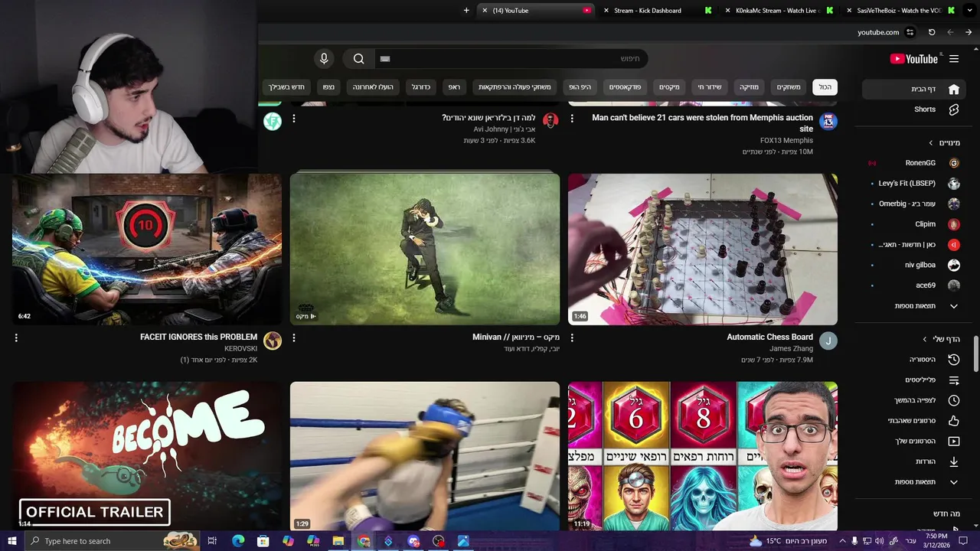This screenshot has width=980, height=551.
Task: Select the 'הכל' filter chip
Action: click(x=825, y=87)
